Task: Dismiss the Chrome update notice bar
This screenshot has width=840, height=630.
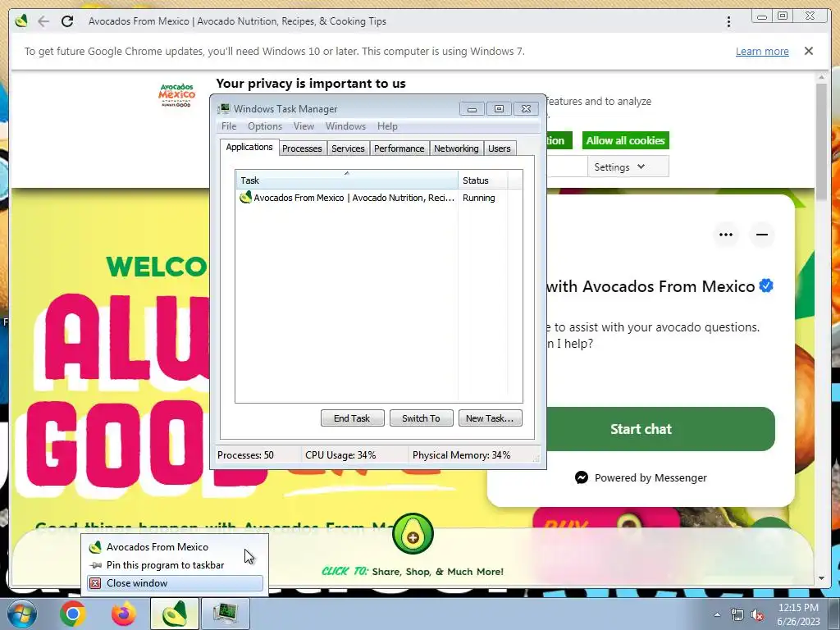Action: tap(809, 51)
